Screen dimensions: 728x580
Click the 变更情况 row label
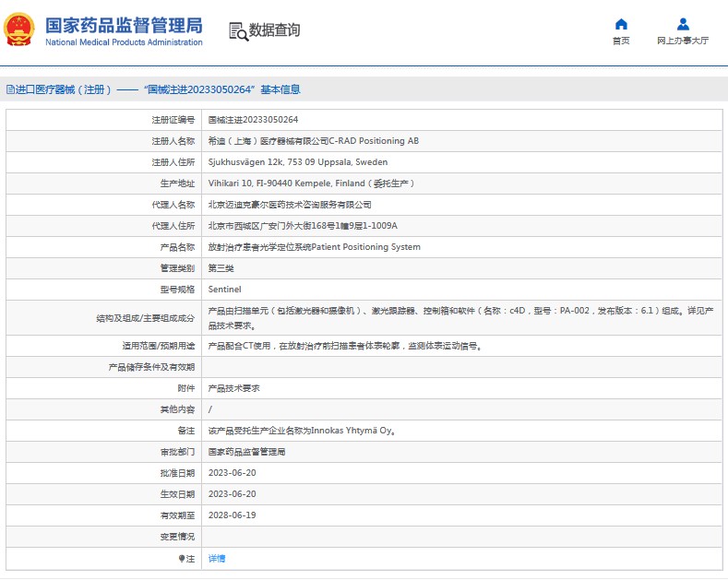click(x=177, y=537)
